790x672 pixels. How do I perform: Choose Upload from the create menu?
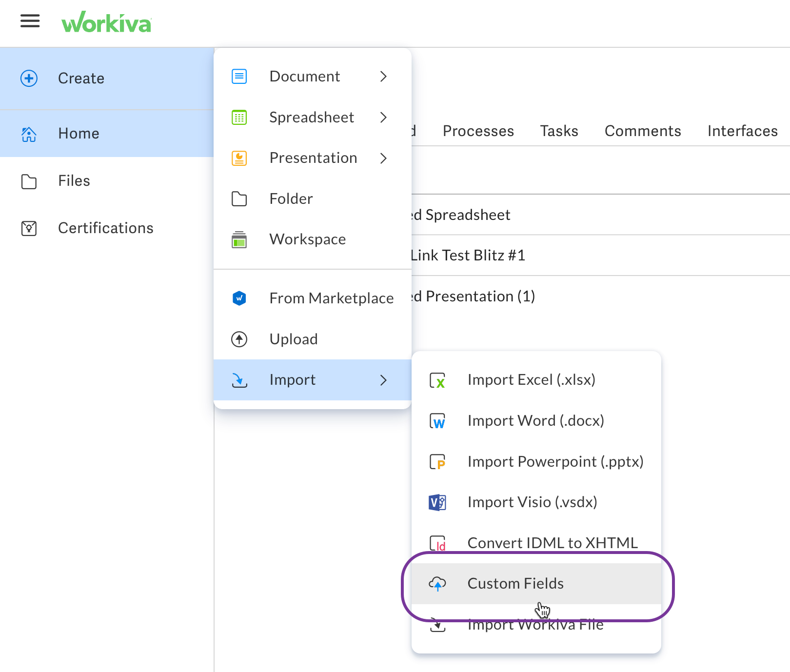pyautogui.click(x=313, y=339)
